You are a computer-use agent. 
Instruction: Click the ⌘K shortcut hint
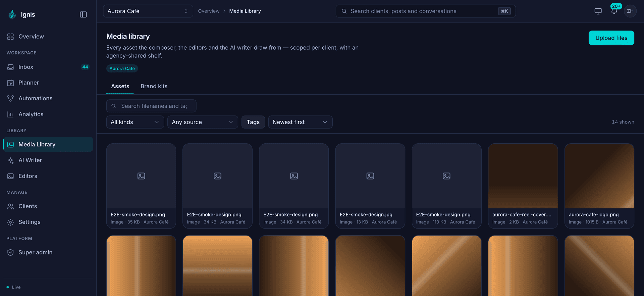coord(504,11)
